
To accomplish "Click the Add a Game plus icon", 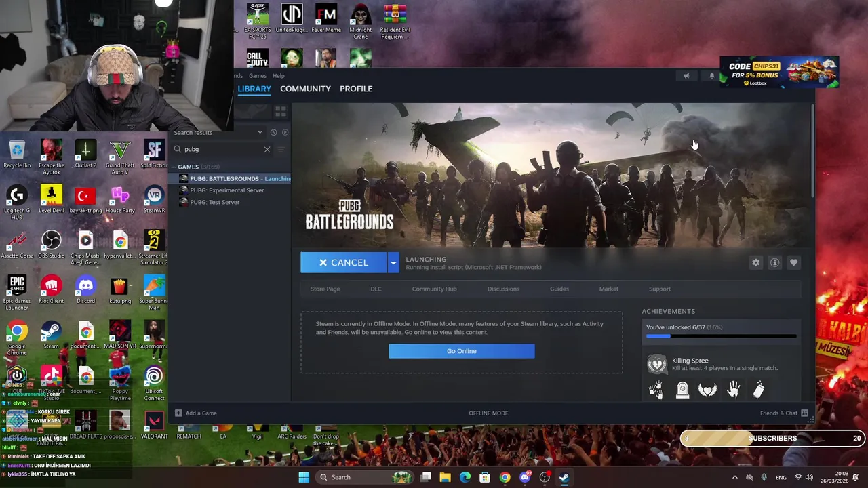I will 178,413.
